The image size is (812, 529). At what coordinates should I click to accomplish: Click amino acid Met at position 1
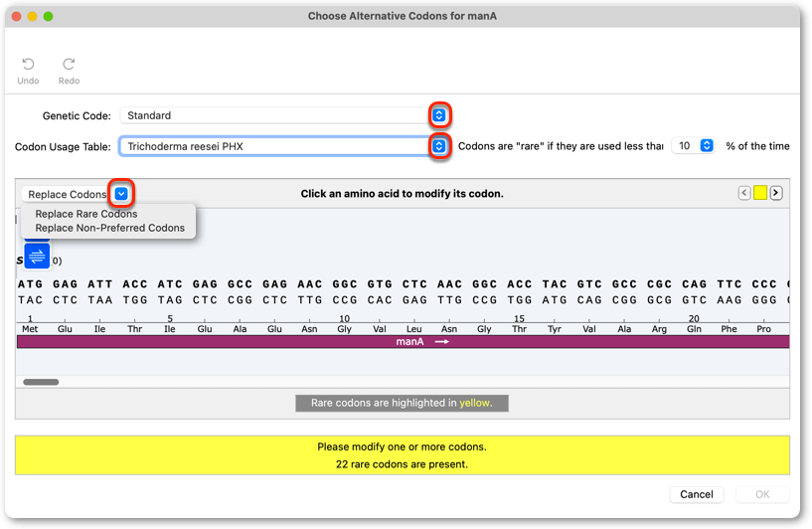(30, 329)
